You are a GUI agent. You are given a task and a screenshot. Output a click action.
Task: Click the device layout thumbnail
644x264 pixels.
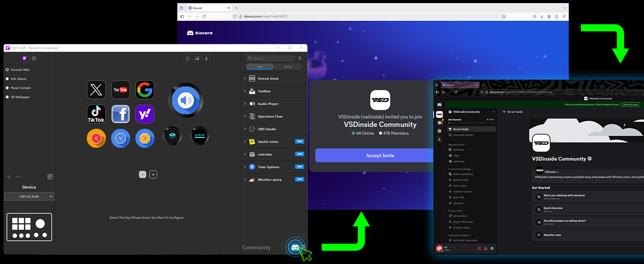[x=29, y=227]
